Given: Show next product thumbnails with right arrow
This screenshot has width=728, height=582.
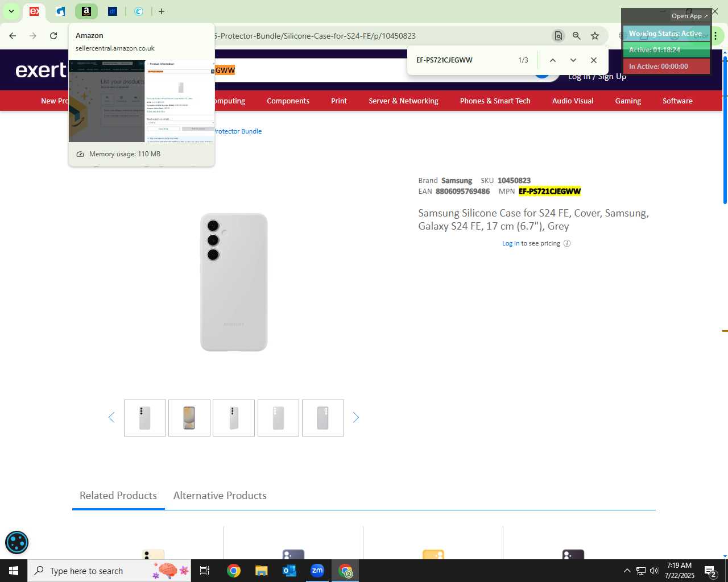Looking at the screenshot, I should point(356,418).
